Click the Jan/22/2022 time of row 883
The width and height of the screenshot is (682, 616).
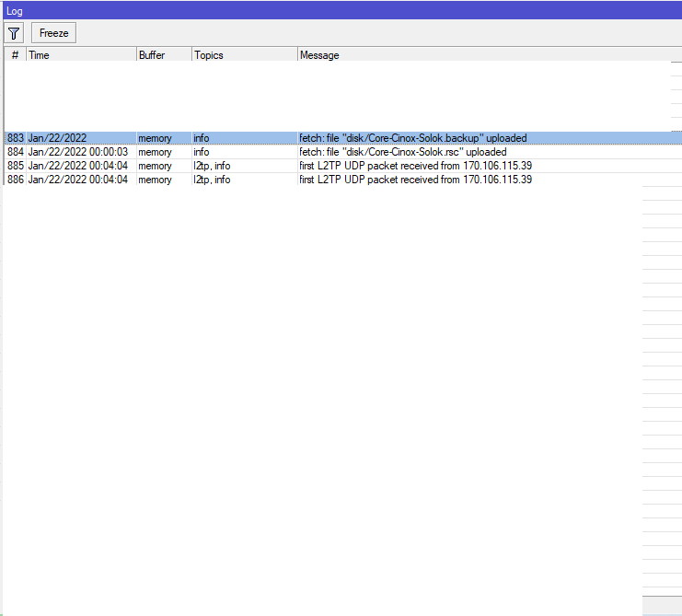tap(57, 138)
